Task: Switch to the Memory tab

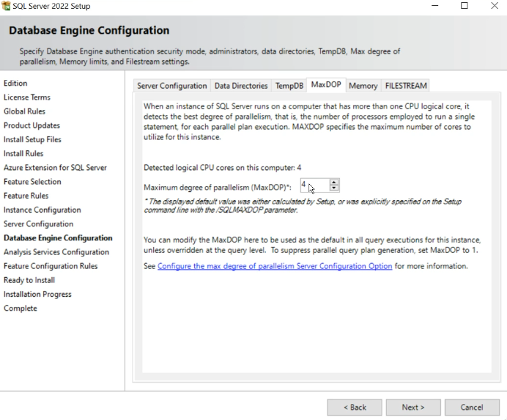Action: [x=363, y=86]
